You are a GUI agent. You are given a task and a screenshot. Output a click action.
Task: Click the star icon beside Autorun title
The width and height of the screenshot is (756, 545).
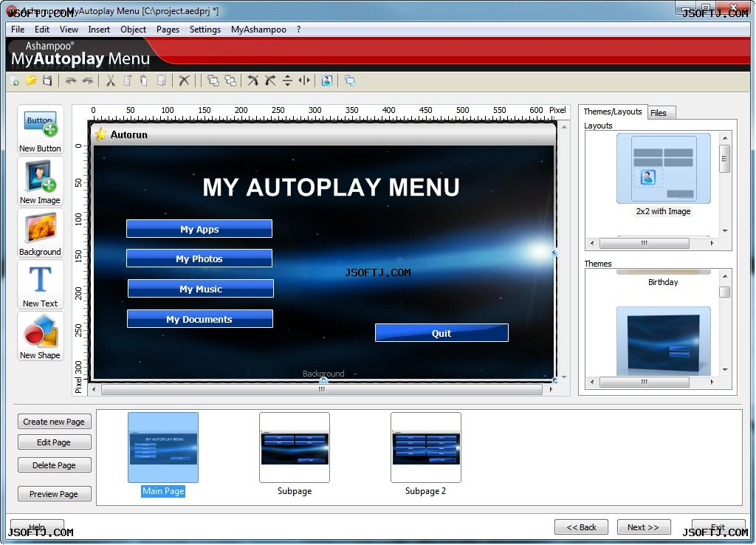pos(100,134)
